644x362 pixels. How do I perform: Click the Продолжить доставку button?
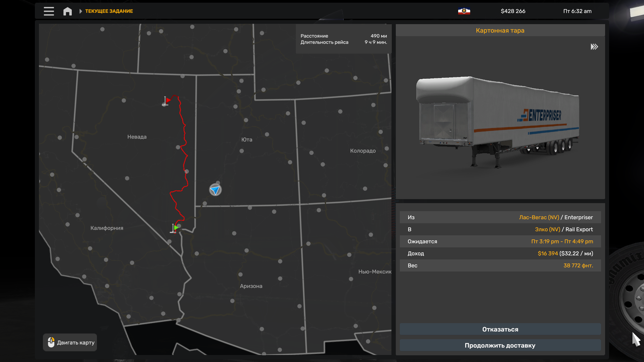click(500, 345)
